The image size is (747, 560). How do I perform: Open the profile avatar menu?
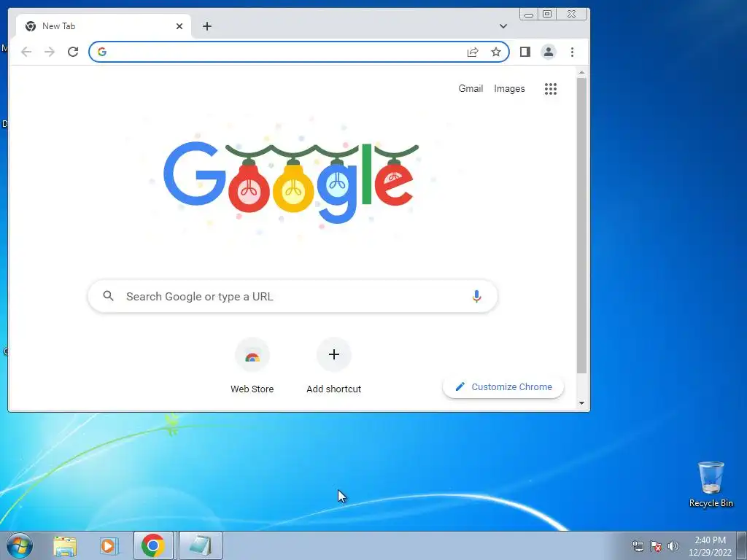[549, 52]
